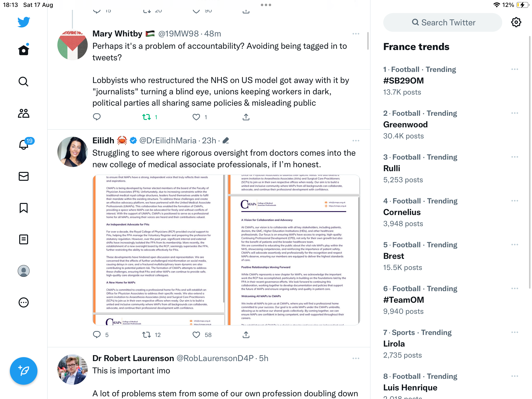The image size is (532, 399).
Task: Click the Search Twitter field
Action: (x=443, y=22)
